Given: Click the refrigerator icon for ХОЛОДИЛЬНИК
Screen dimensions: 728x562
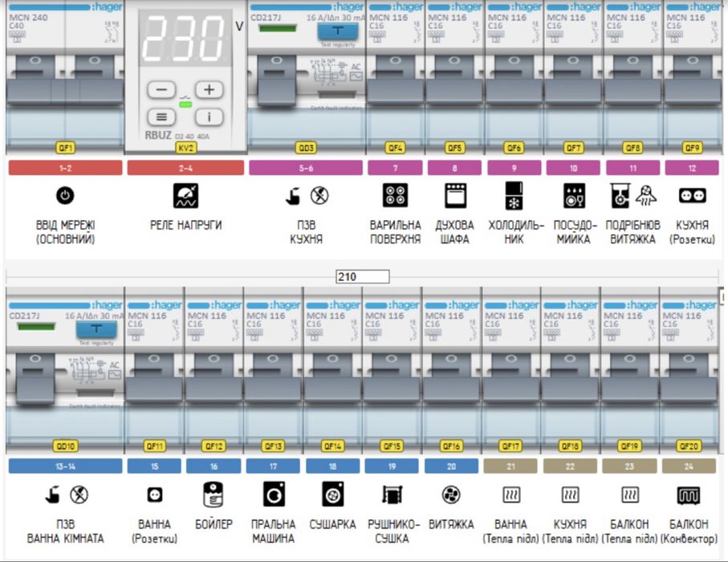Looking at the screenshot, I should tap(514, 196).
